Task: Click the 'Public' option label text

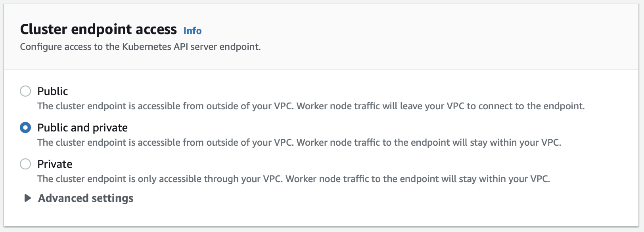Action: [52, 91]
